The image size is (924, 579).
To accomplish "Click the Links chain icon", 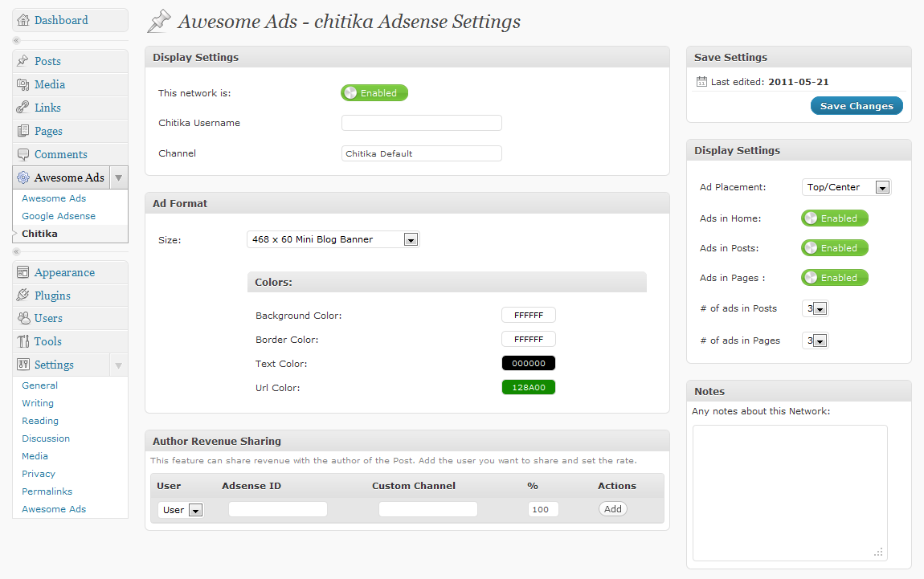I will (23, 108).
